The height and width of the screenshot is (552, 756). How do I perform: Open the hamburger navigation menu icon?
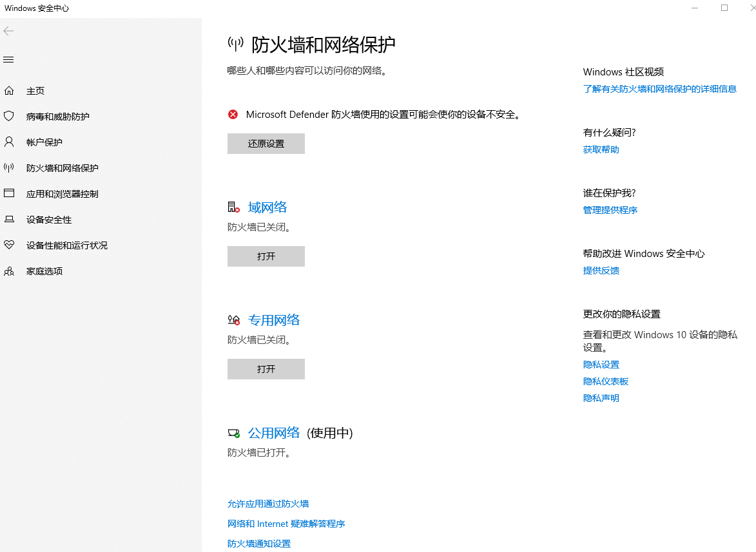pyautogui.click(x=8, y=60)
